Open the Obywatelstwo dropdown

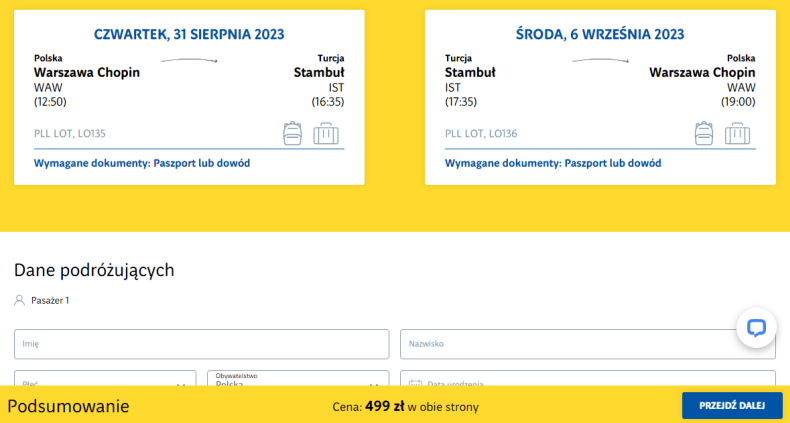[374, 382]
